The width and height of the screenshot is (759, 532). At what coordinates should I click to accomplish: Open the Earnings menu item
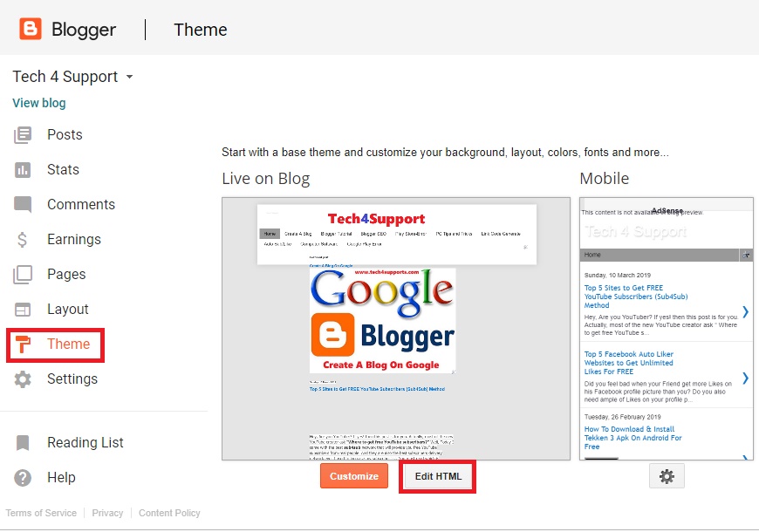(x=74, y=239)
